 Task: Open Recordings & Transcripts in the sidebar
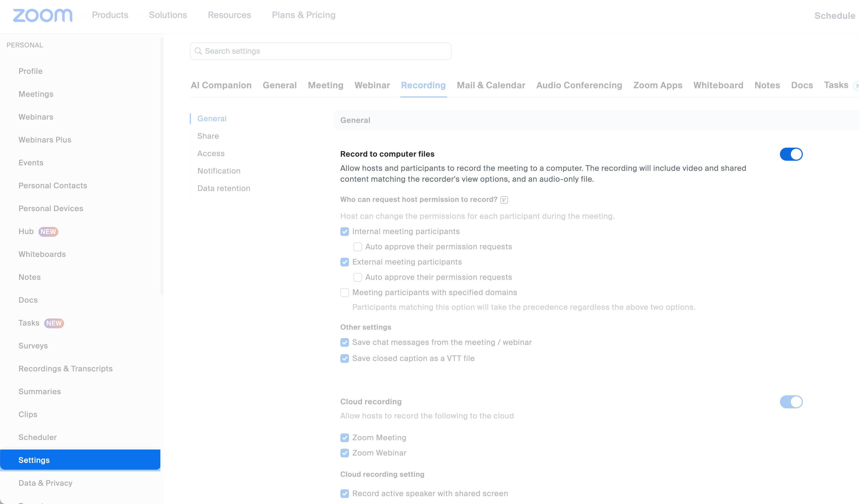point(65,368)
